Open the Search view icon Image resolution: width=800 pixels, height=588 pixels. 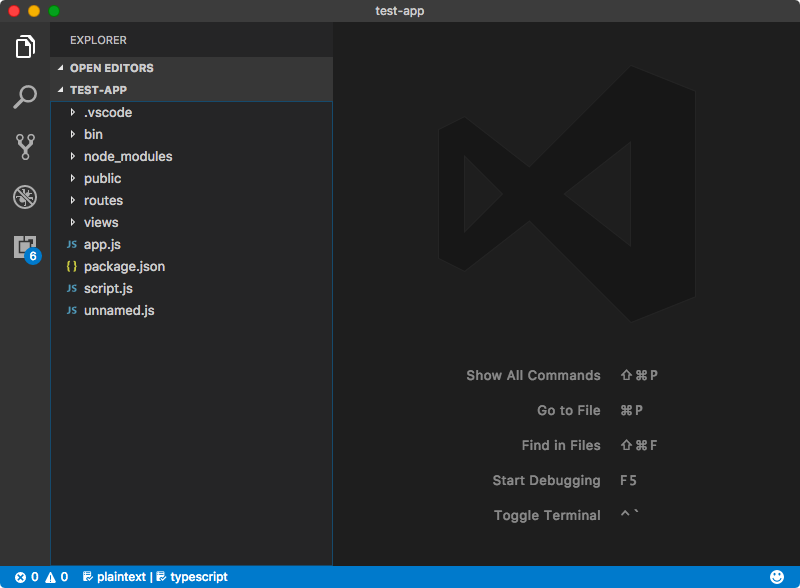pyautogui.click(x=25, y=96)
